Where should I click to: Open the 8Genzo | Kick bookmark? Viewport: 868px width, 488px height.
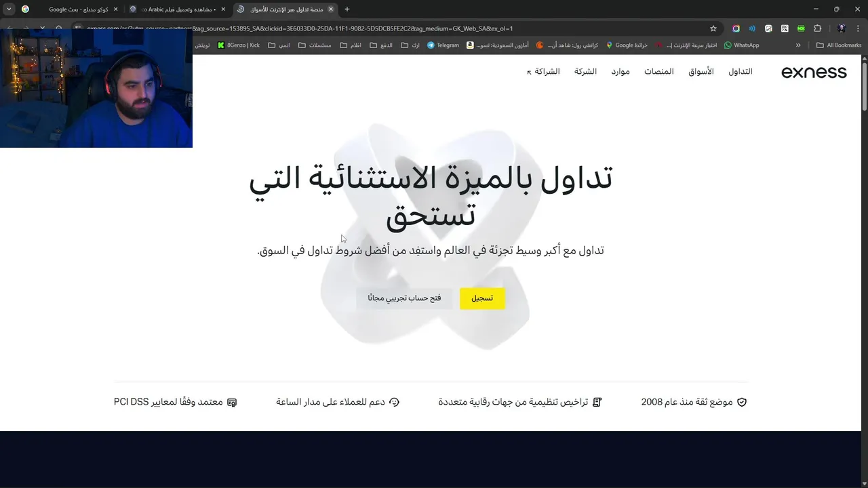239,45
